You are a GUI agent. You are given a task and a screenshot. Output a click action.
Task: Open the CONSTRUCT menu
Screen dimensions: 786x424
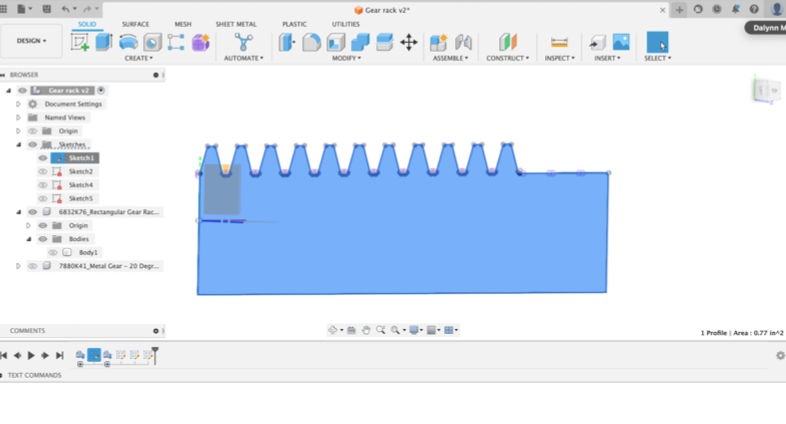(x=508, y=59)
